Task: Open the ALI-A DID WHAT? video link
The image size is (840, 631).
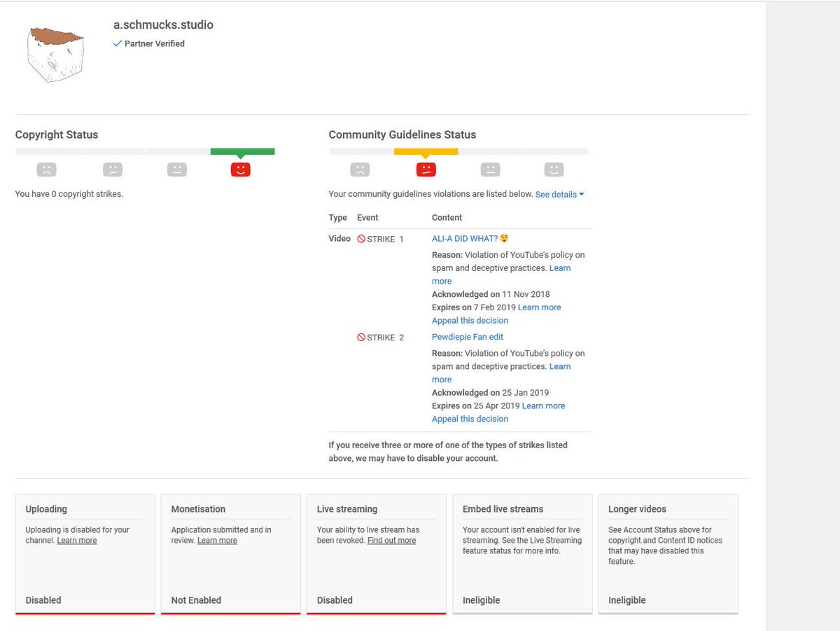Action: pyautogui.click(x=470, y=239)
